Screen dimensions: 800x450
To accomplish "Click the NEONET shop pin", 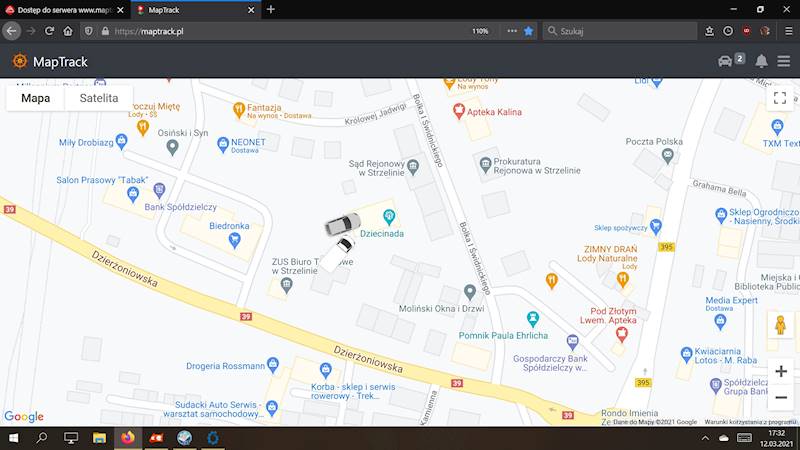I will (222, 144).
